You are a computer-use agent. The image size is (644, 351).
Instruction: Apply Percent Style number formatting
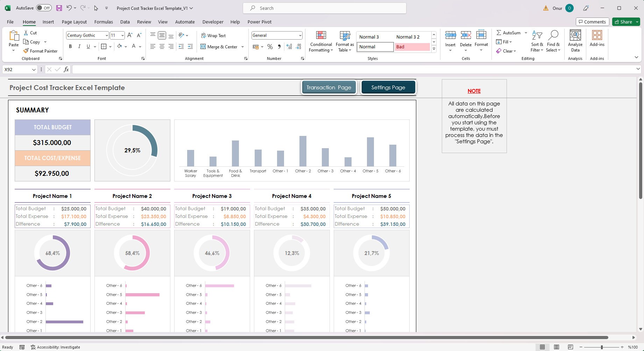tap(270, 46)
